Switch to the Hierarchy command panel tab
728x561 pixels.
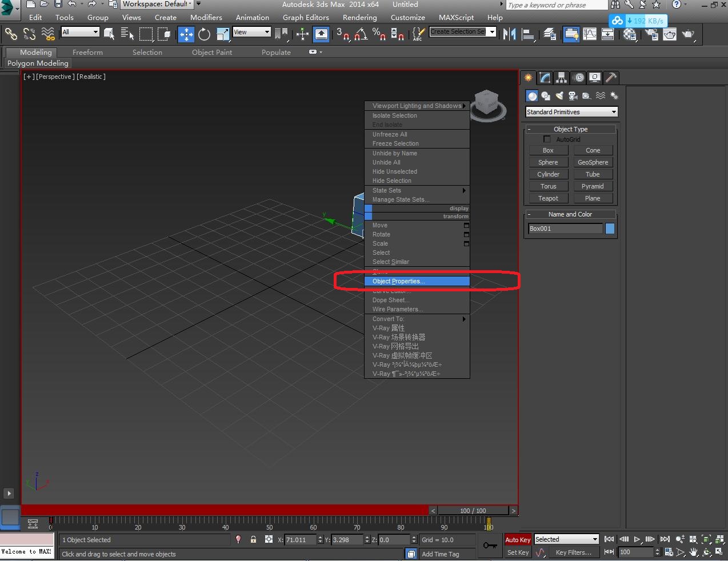coord(561,78)
